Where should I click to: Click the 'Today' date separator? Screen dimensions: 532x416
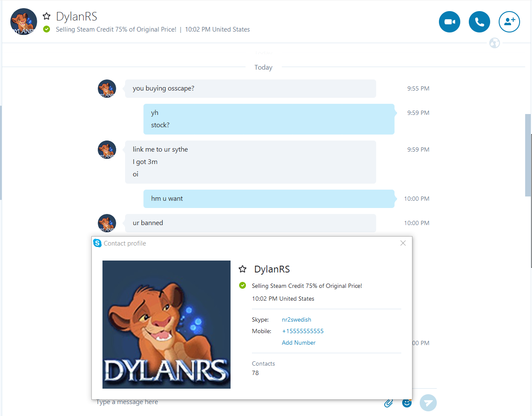[x=263, y=67]
